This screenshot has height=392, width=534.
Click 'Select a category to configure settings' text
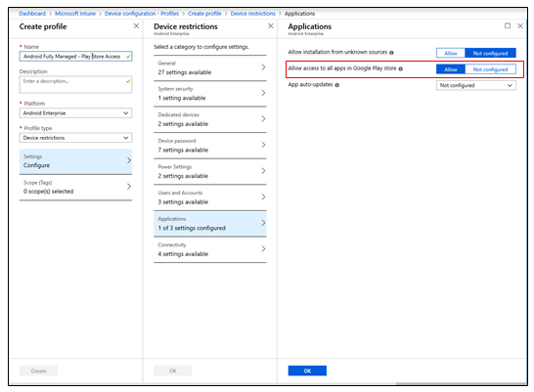[200, 47]
